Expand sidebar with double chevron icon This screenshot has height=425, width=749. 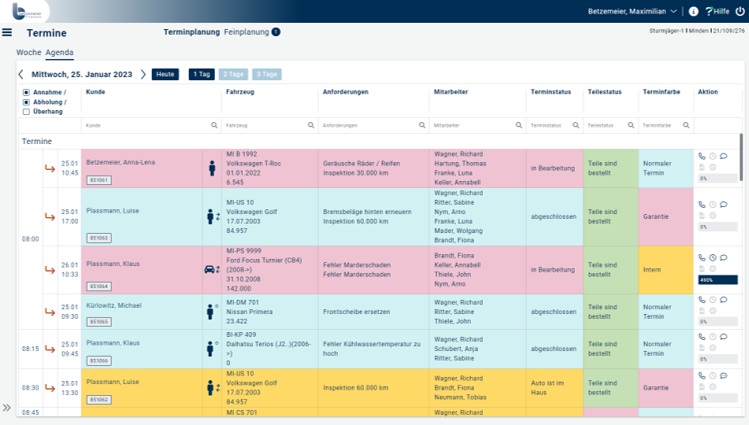click(x=7, y=407)
